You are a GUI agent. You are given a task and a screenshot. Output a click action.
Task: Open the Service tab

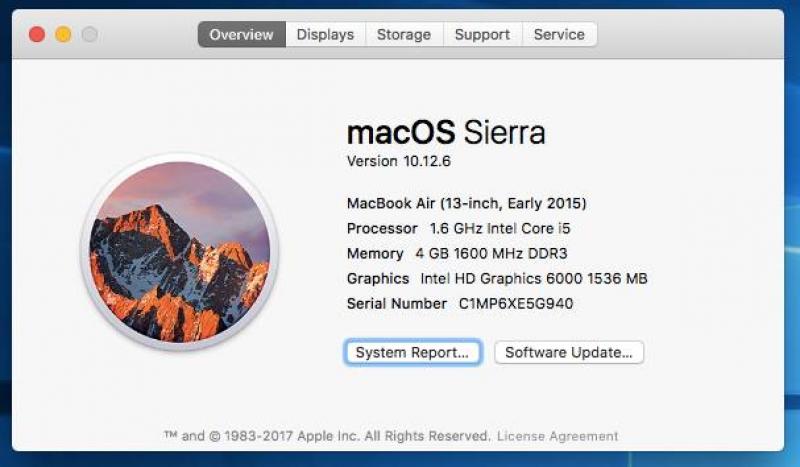(559, 34)
